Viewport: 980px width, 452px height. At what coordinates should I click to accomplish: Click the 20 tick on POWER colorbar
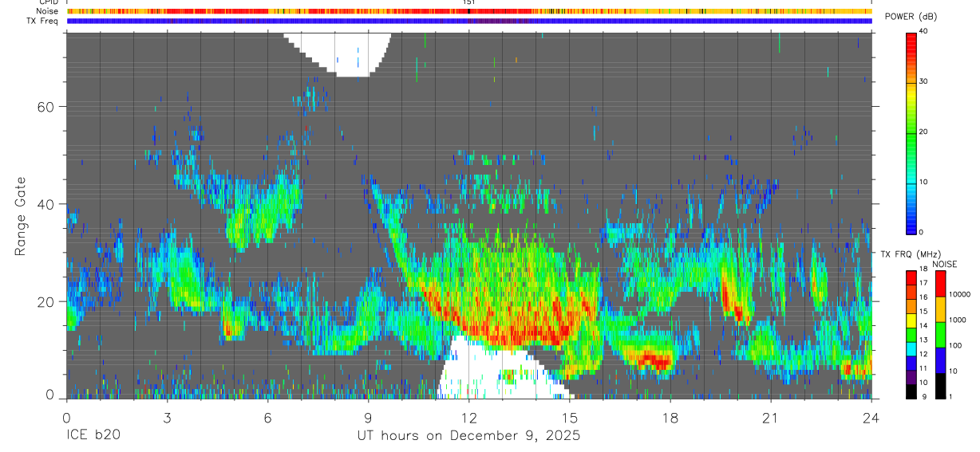click(924, 132)
